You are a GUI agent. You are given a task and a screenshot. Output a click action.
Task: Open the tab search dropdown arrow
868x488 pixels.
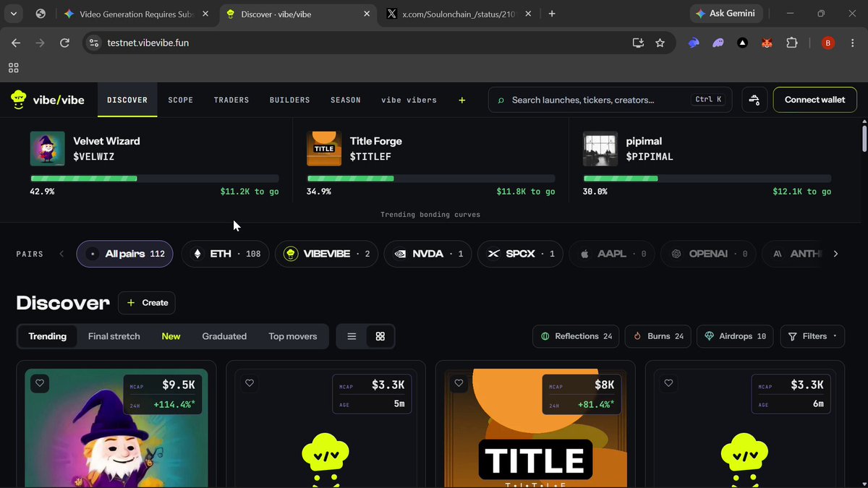pos(14,13)
